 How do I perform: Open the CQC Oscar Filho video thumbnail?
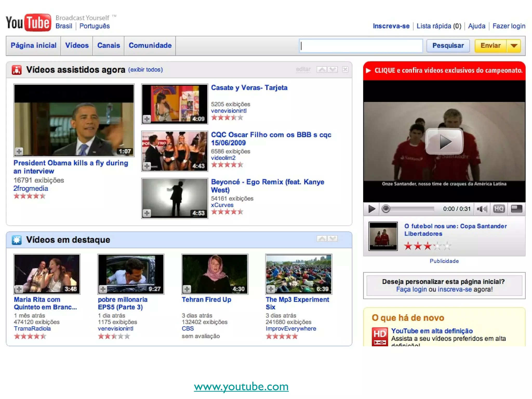(175, 151)
